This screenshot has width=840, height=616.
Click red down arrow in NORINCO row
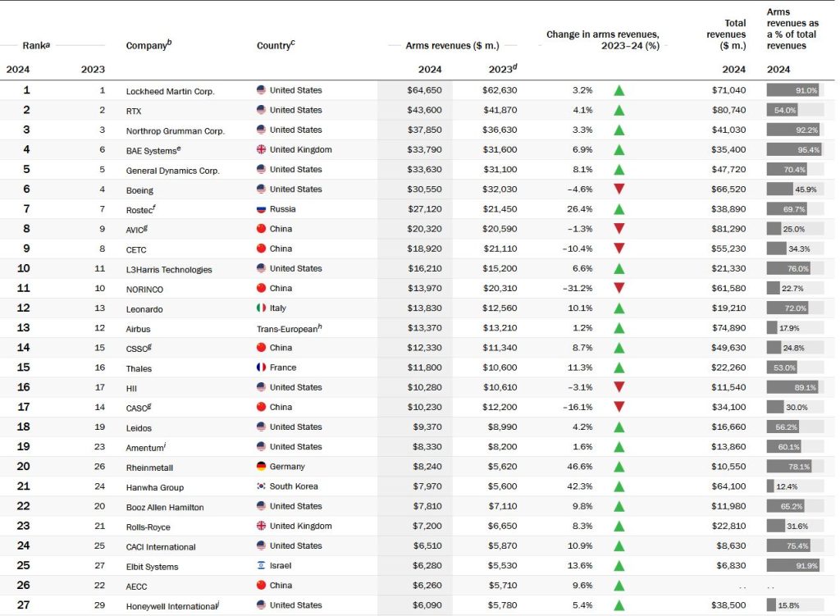coord(619,288)
